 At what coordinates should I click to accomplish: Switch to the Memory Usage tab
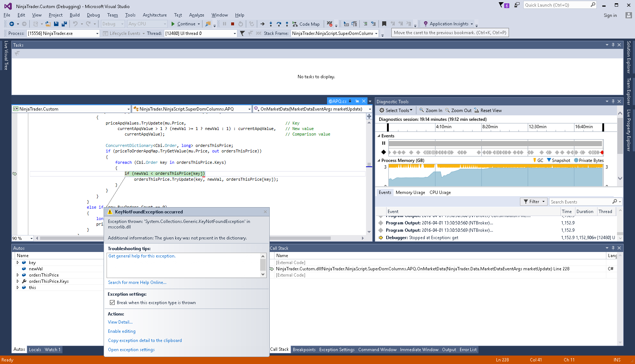point(410,192)
